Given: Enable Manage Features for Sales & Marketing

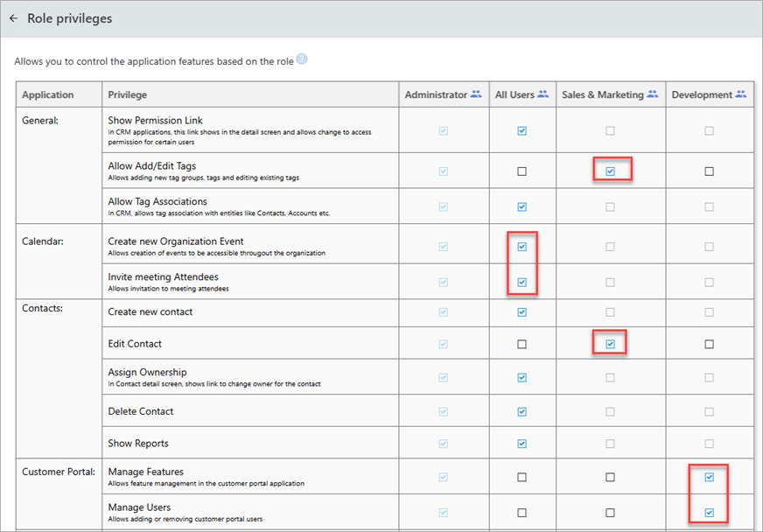Looking at the screenshot, I should (610, 477).
